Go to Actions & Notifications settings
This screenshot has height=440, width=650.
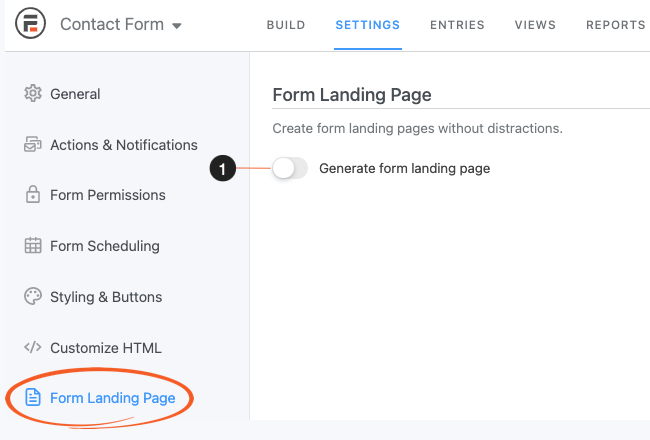(x=124, y=145)
